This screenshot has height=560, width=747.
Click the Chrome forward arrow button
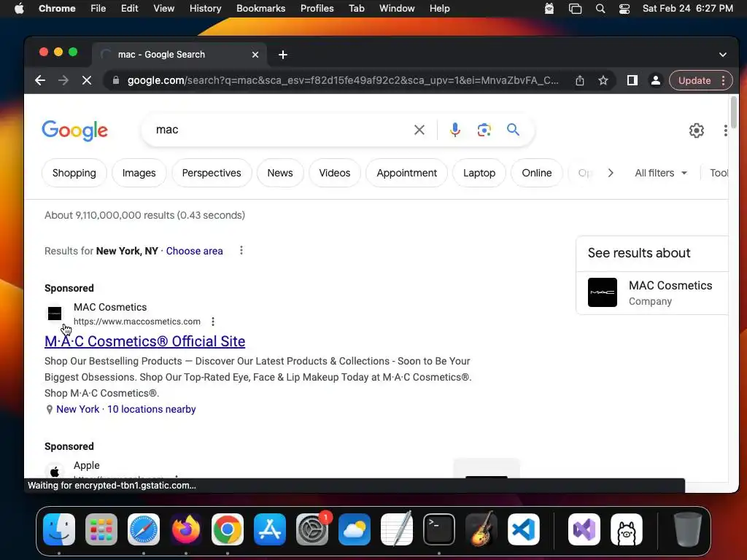point(63,80)
